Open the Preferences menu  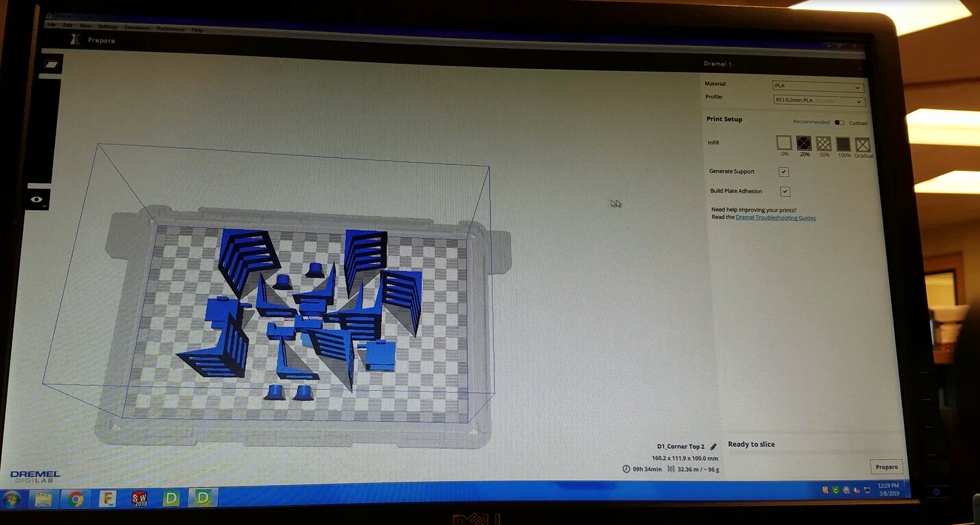pyautogui.click(x=171, y=29)
